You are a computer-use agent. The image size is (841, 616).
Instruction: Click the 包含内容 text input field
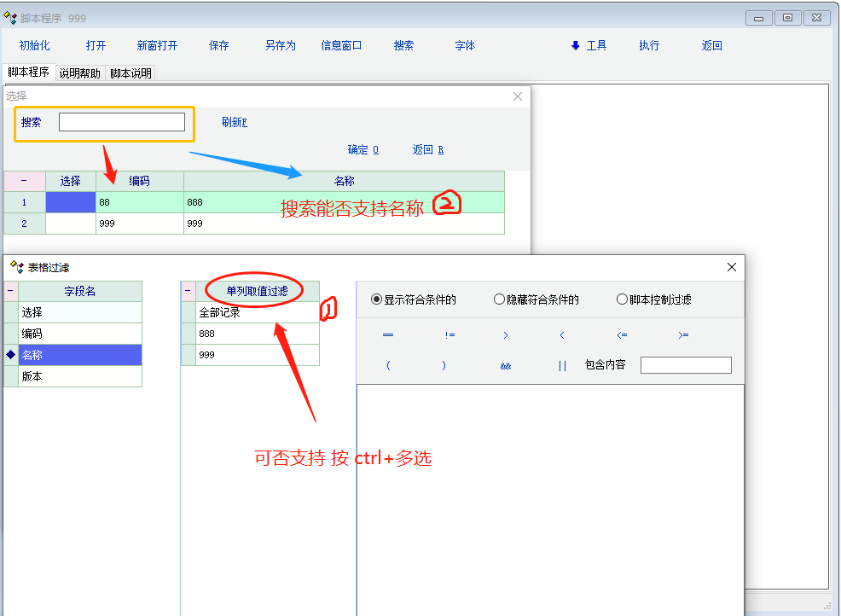686,365
